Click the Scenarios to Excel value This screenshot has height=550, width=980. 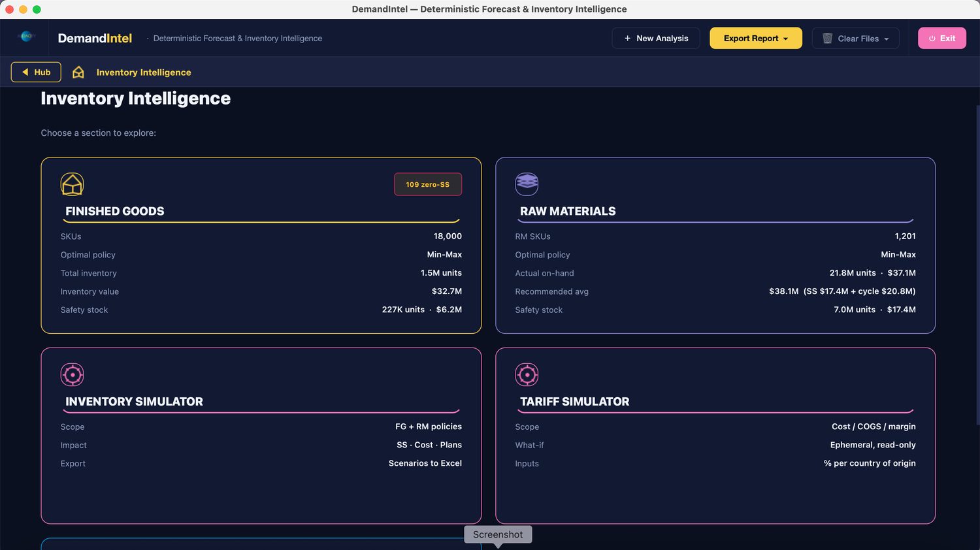click(425, 463)
